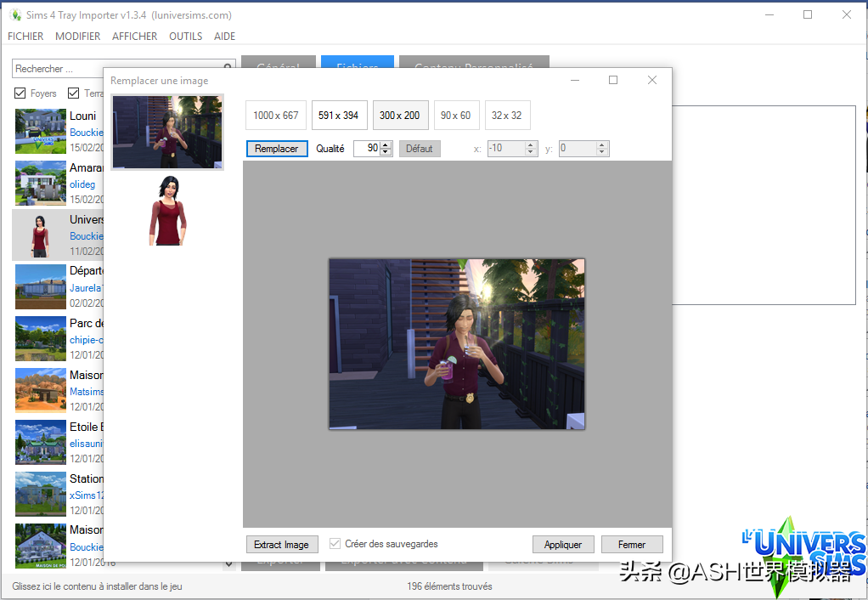The height and width of the screenshot is (600, 868).
Task: Increase the x offset value
Action: pos(531,145)
